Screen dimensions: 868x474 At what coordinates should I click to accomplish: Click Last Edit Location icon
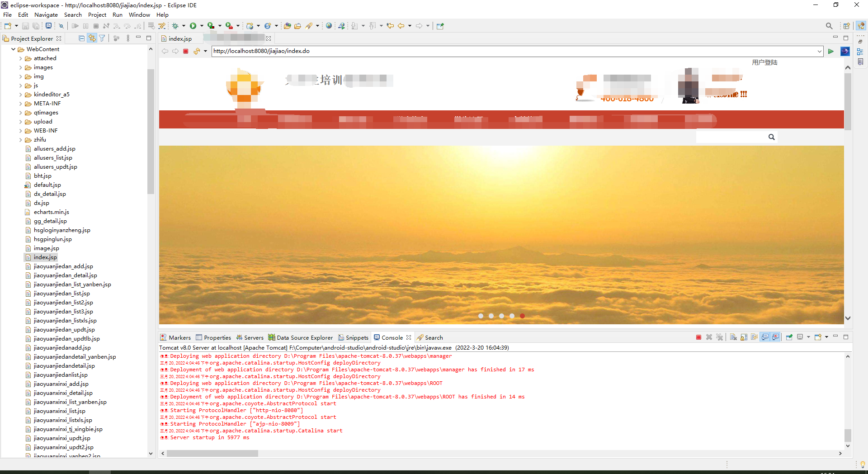pyautogui.click(x=390, y=26)
